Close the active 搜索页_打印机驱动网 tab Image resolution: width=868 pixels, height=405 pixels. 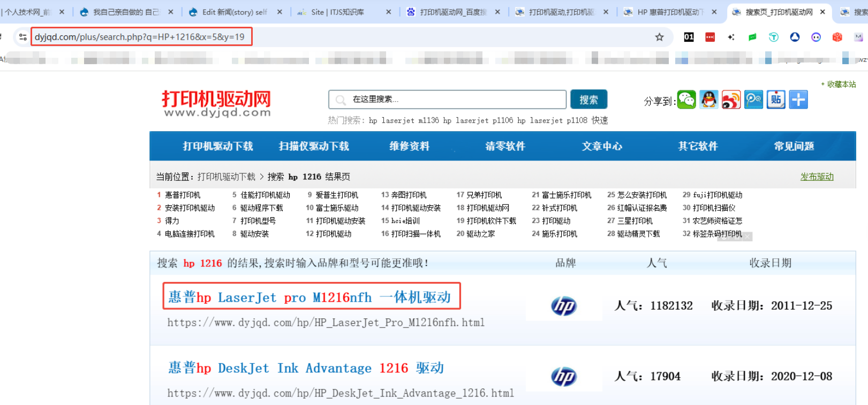click(x=822, y=12)
